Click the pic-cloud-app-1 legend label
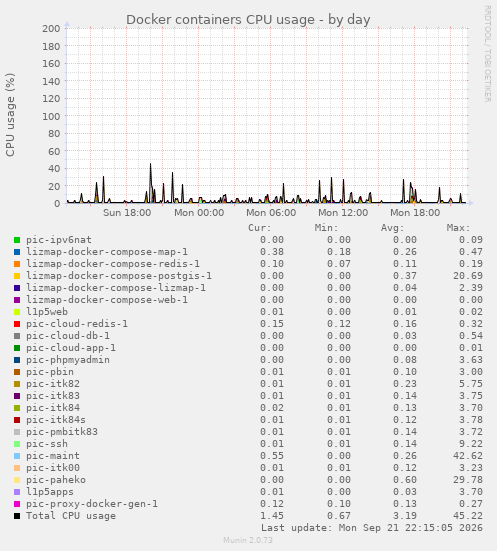Screen dimensions: 497x551 [71, 348]
